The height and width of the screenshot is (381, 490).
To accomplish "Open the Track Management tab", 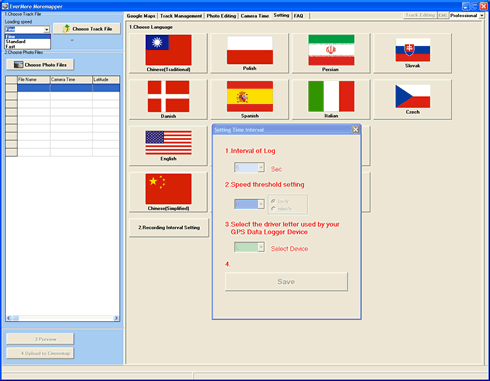I will 181,16.
